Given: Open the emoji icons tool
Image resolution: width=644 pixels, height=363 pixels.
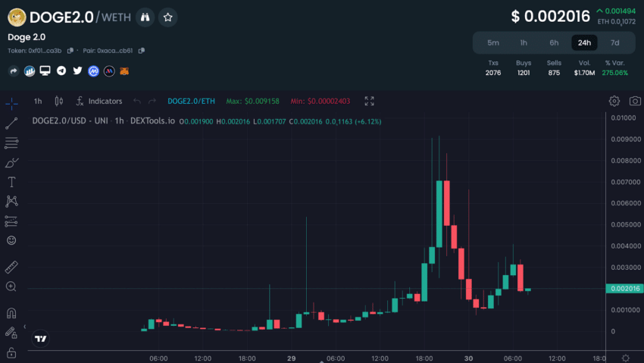Looking at the screenshot, I should (x=11, y=240).
